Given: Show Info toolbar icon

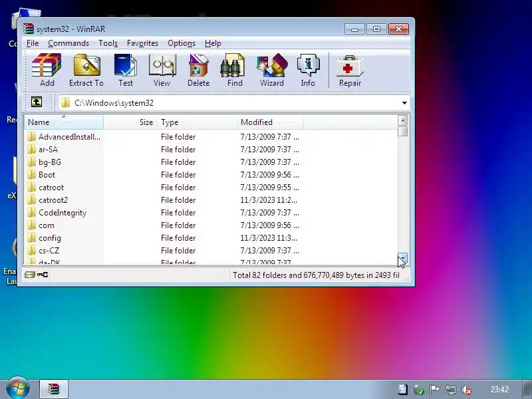Looking at the screenshot, I should pyautogui.click(x=308, y=65).
